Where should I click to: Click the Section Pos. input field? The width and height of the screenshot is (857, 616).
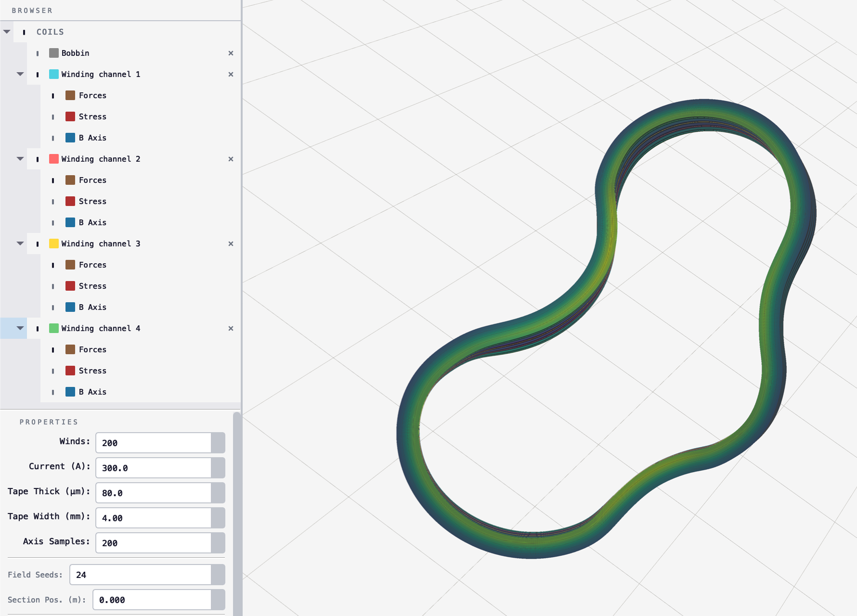pos(152,600)
